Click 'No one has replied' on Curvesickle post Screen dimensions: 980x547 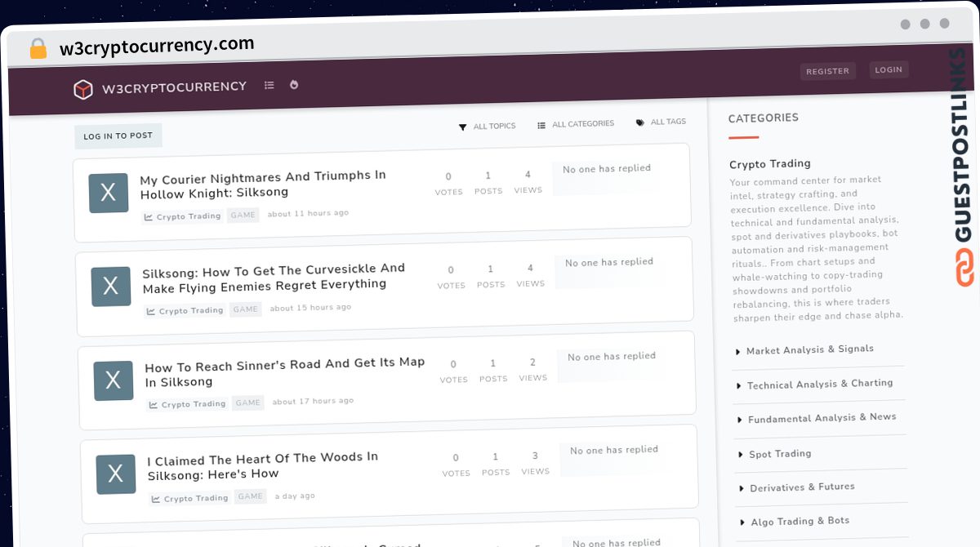point(609,262)
